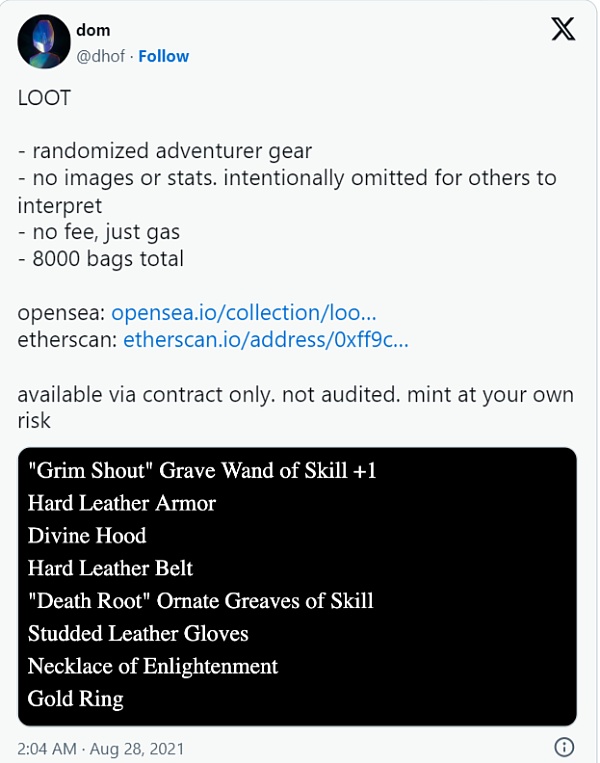Click the X logo icon

coord(563,31)
